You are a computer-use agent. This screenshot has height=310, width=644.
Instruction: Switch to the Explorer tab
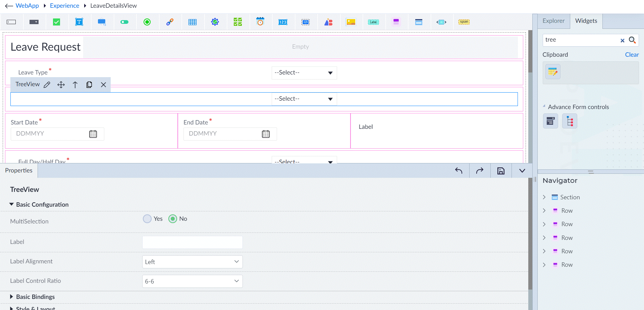click(553, 21)
